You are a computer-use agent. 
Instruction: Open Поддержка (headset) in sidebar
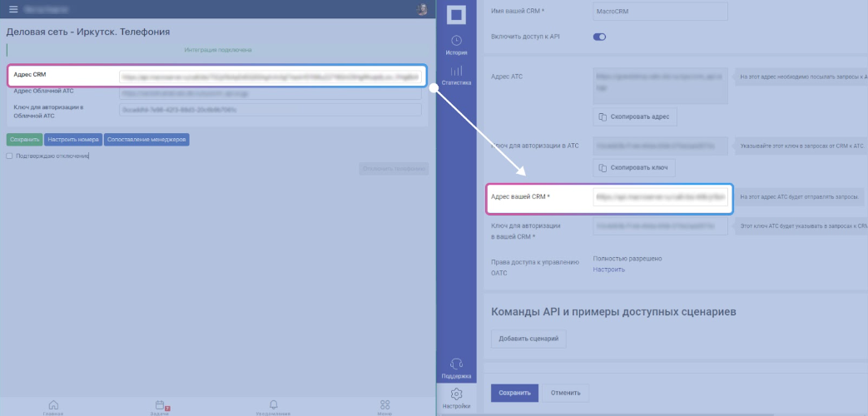(x=456, y=368)
